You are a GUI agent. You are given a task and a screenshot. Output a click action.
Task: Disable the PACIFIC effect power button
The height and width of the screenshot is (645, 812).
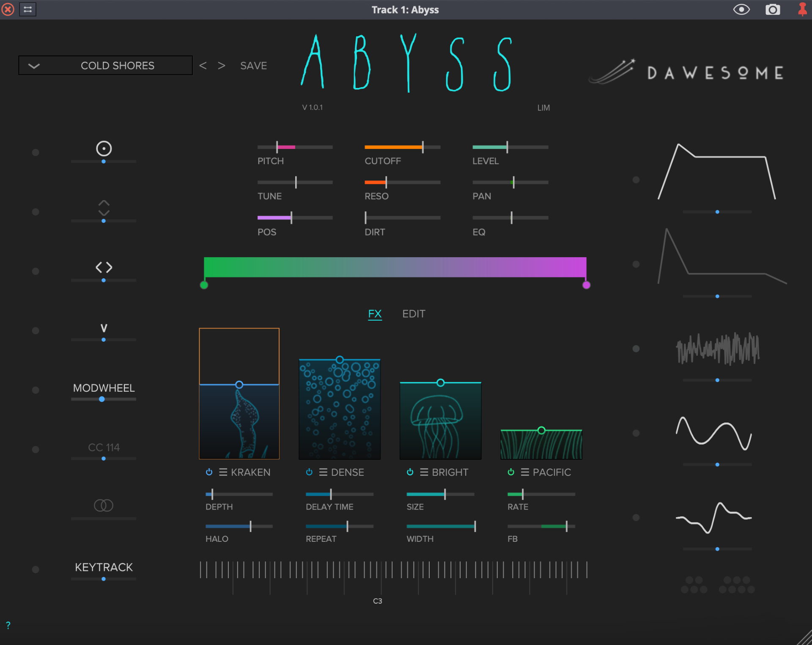[511, 472]
